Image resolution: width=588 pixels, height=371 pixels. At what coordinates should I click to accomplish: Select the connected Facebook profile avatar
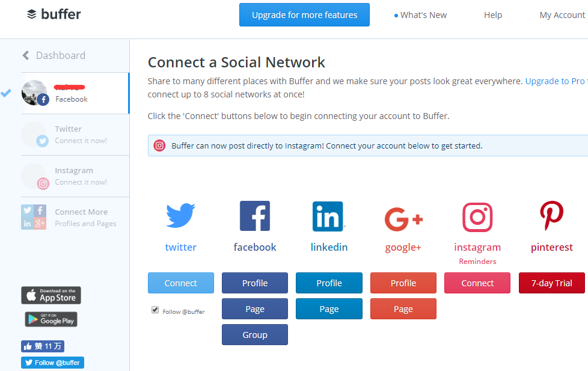coord(34,93)
